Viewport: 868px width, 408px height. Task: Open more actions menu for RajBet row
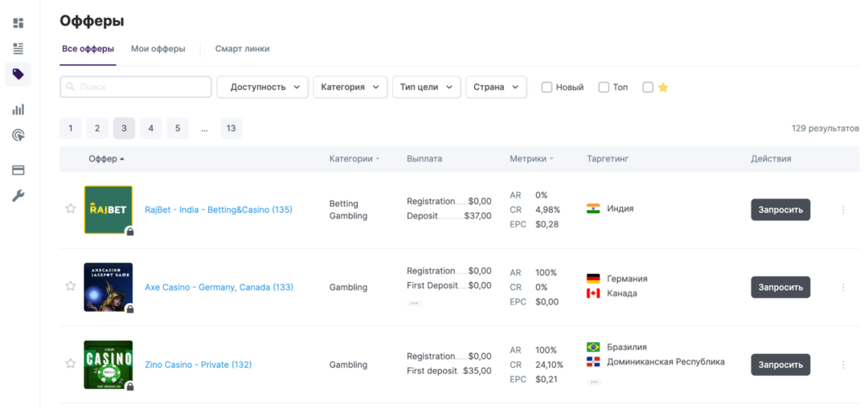tap(843, 210)
